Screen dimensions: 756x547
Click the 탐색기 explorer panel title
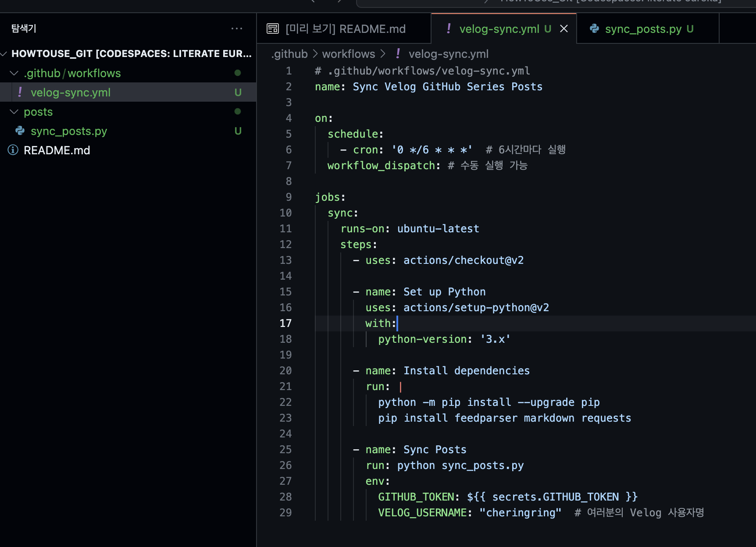click(24, 28)
